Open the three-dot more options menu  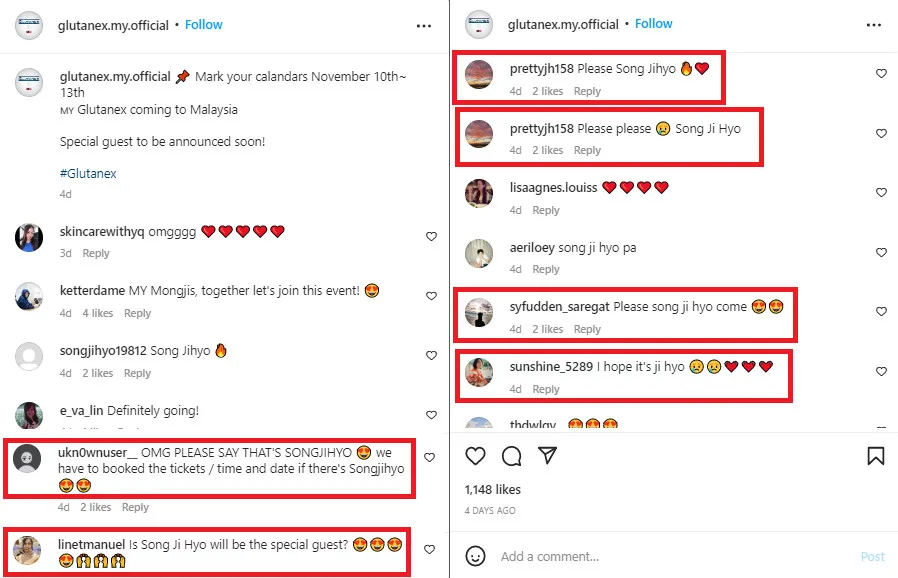tap(424, 25)
